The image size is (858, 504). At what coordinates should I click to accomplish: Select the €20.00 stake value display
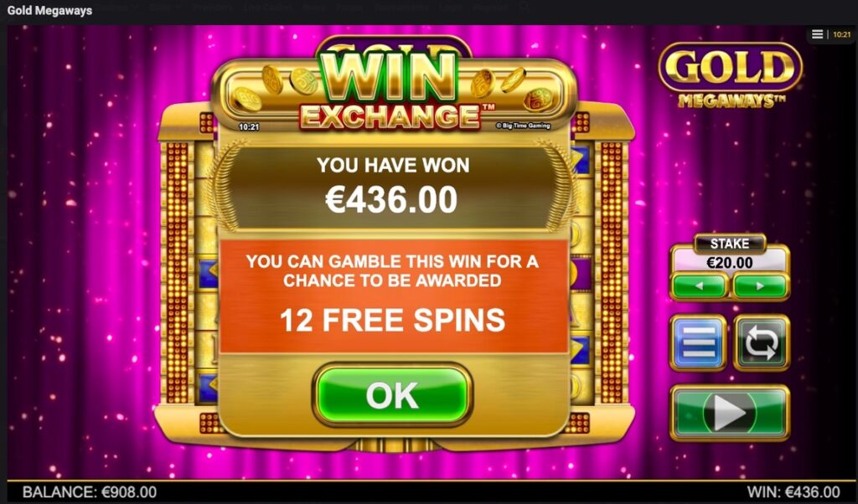coord(730,263)
